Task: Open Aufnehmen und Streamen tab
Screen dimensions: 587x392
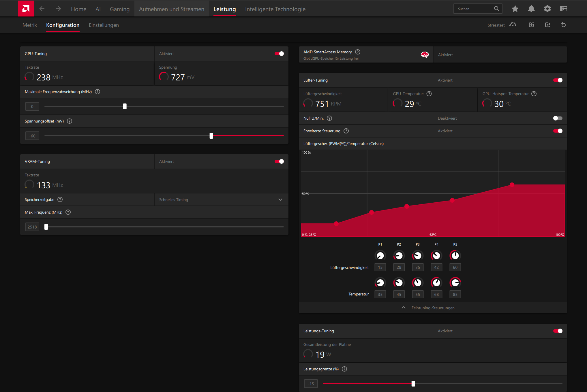Action: (x=172, y=9)
